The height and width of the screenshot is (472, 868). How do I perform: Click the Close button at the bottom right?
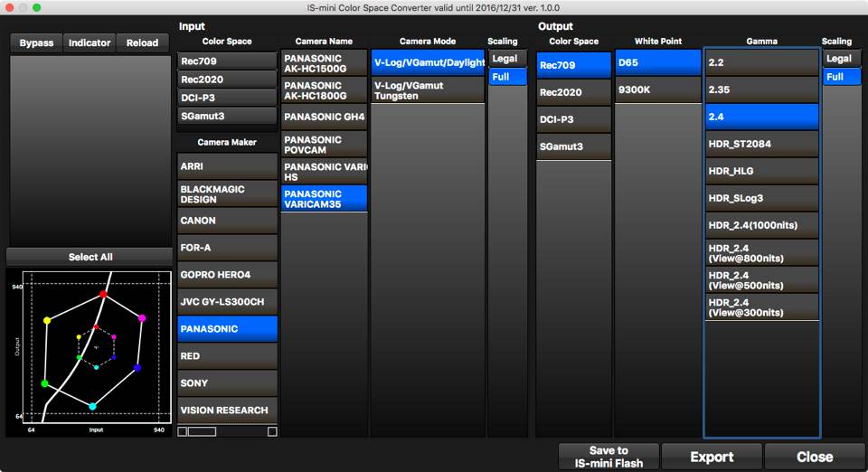pyautogui.click(x=815, y=457)
